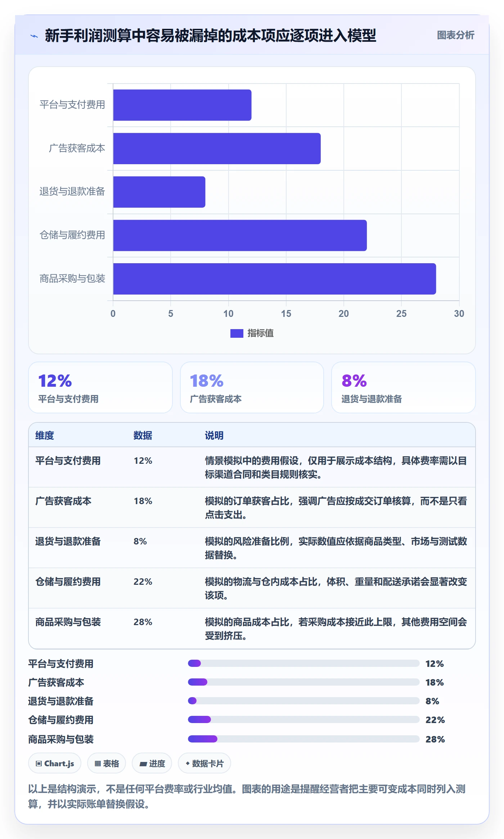Select 退货与退款准备 table row name

(x=68, y=541)
